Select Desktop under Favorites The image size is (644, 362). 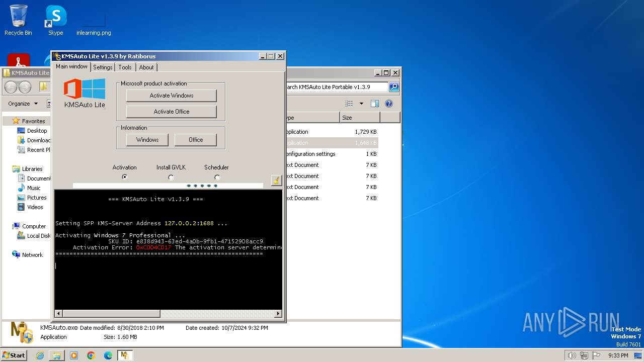32,131
